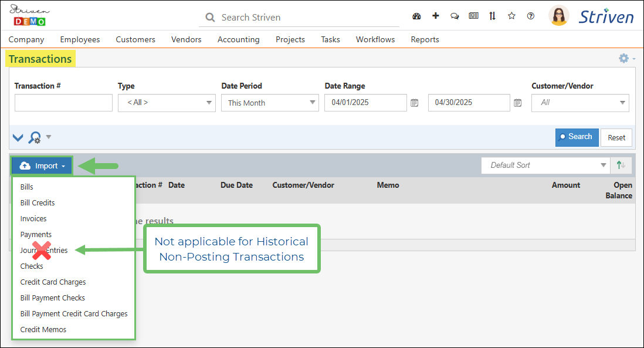Open the Reports menu

pyautogui.click(x=425, y=39)
